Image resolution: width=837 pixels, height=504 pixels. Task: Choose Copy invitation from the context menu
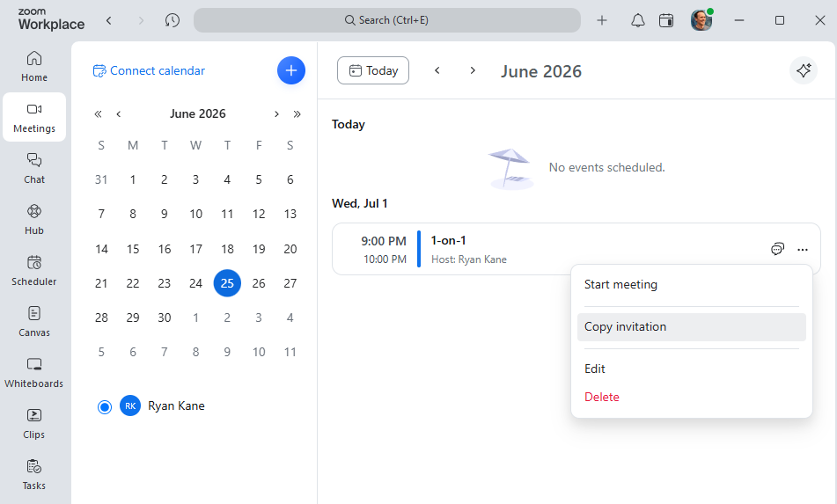(x=691, y=327)
